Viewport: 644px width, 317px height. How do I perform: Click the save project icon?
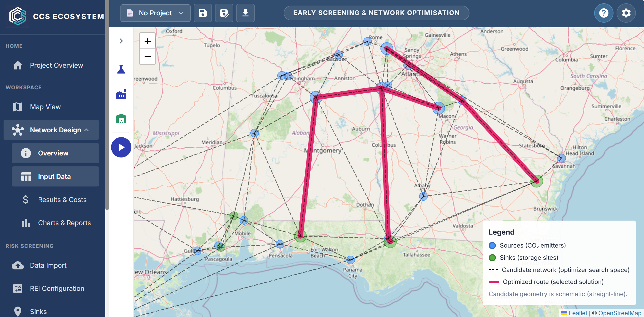coord(203,13)
